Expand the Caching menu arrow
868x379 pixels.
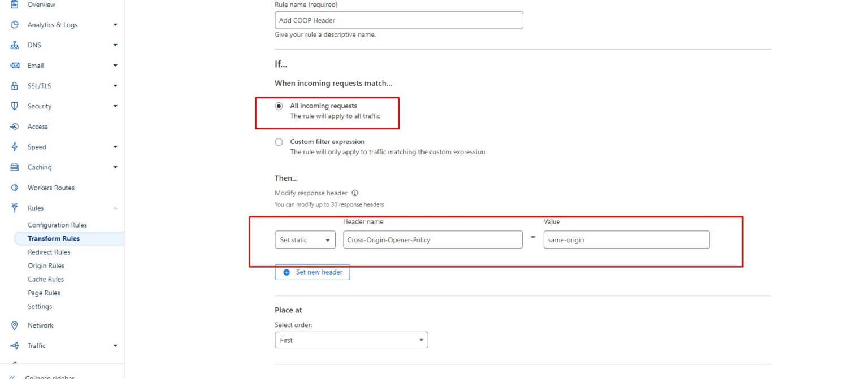[115, 167]
